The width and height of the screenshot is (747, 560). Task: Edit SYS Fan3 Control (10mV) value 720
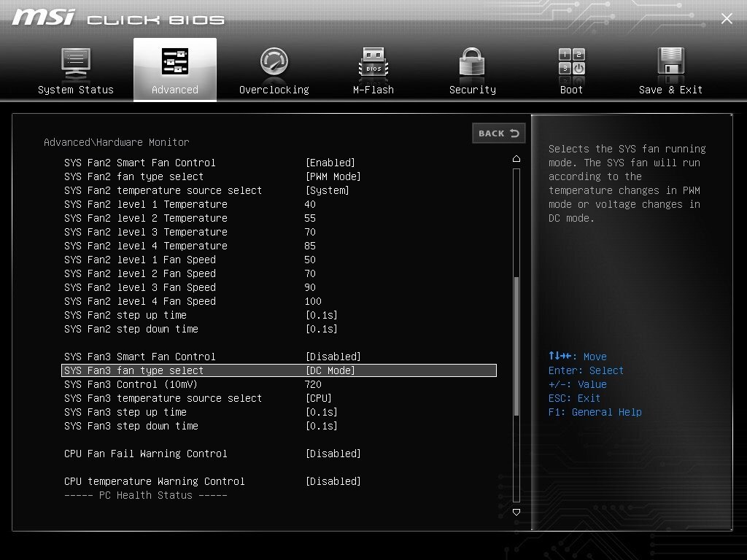(x=313, y=384)
